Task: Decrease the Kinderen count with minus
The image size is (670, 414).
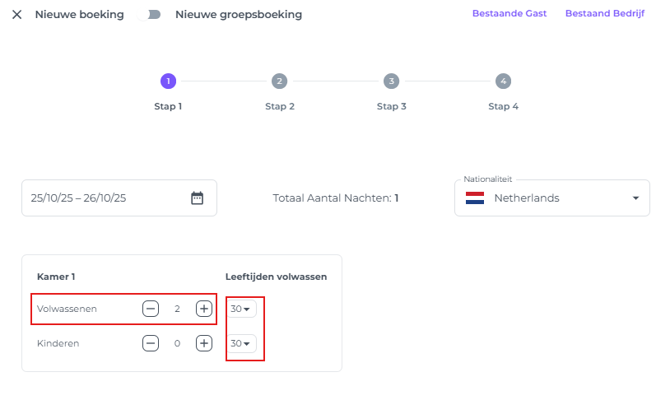Action: 150,343
